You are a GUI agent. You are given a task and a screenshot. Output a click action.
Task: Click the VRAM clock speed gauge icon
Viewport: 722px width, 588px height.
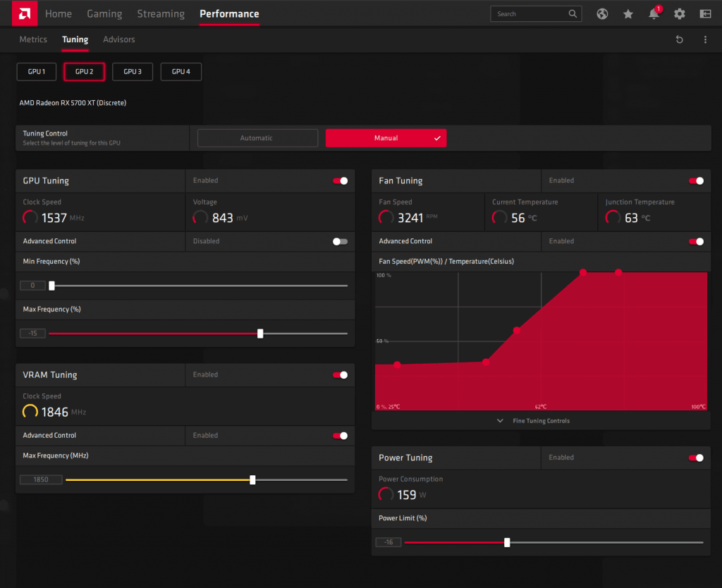point(30,412)
